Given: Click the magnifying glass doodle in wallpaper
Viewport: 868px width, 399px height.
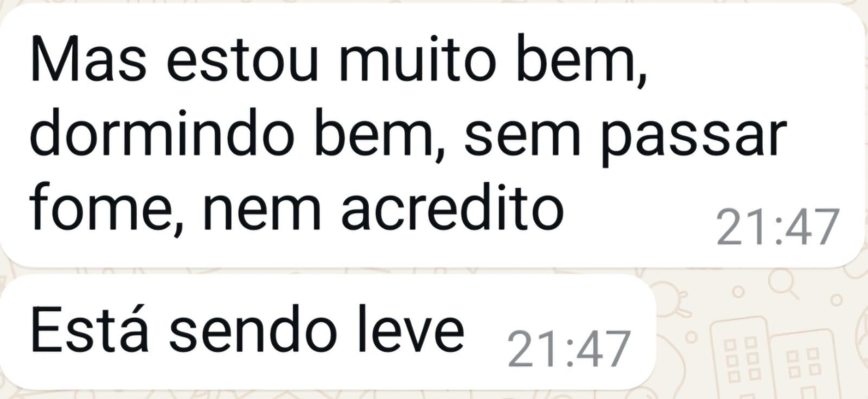Looking at the screenshot, I should coord(784,283).
